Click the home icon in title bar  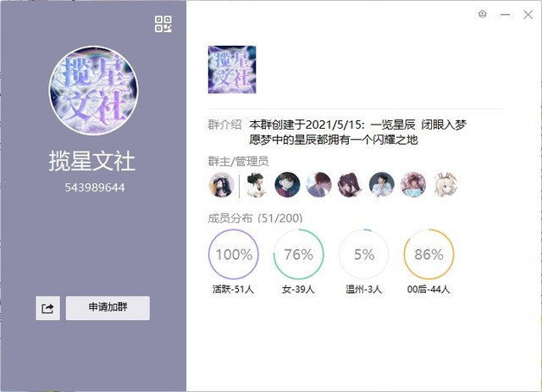[482, 14]
